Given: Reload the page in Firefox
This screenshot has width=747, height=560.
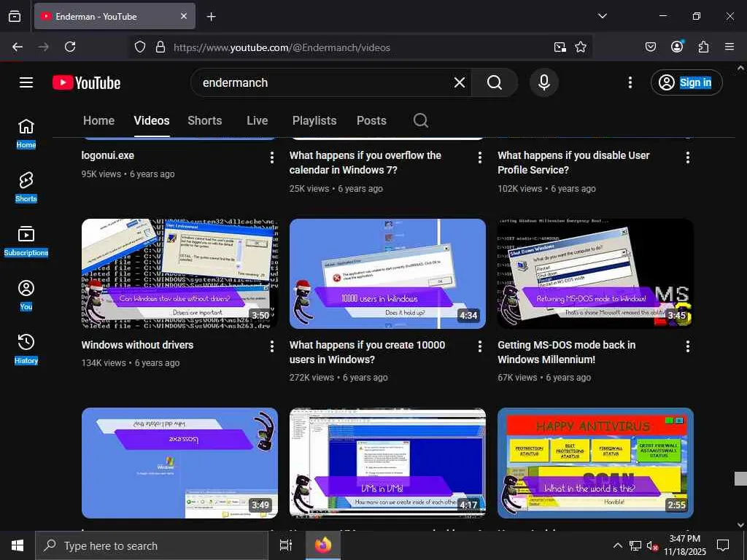Looking at the screenshot, I should point(70,47).
